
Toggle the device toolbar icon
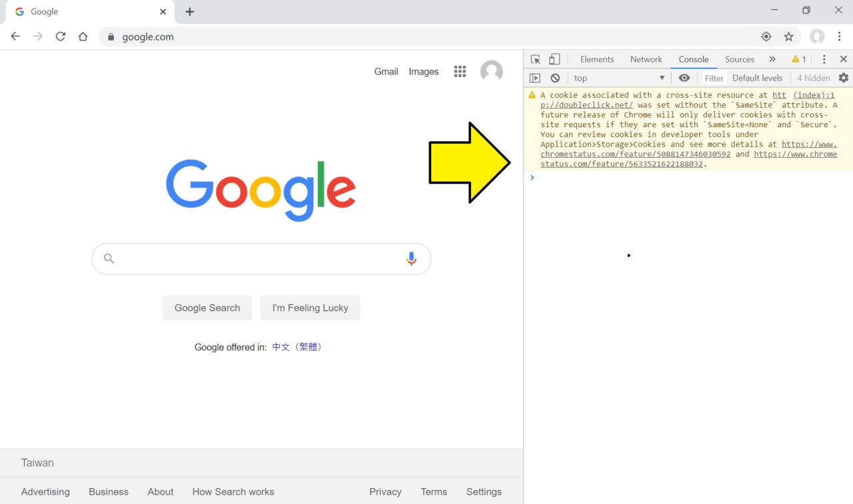click(x=554, y=59)
